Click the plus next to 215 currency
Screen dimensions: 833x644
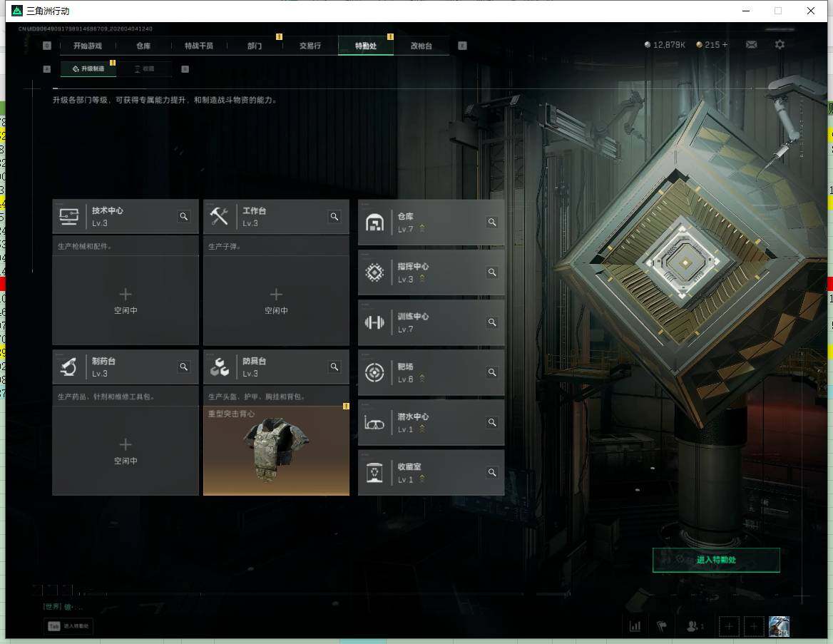[x=725, y=45]
